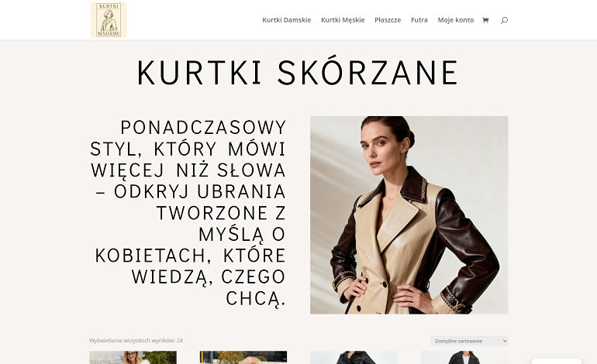597x364 pixels.
Task: Click the Kurtki Madame logo
Action: [x=109, y=20]
